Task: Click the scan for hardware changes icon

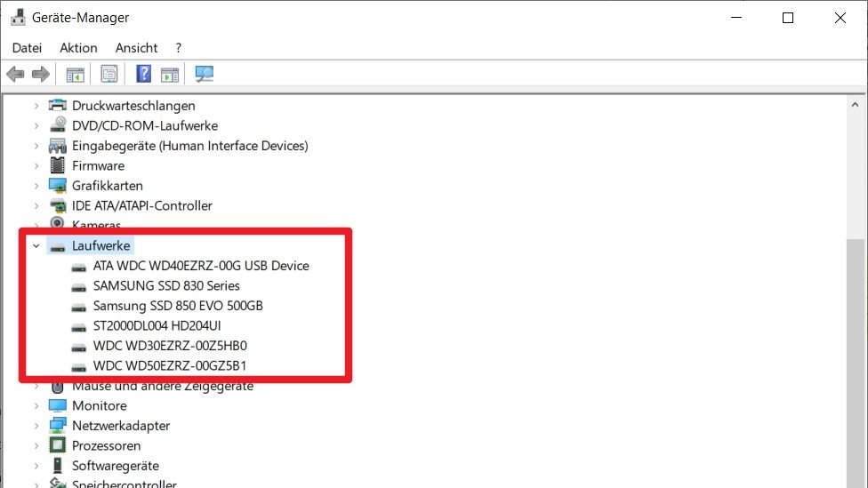Action: tap(205, 74)
